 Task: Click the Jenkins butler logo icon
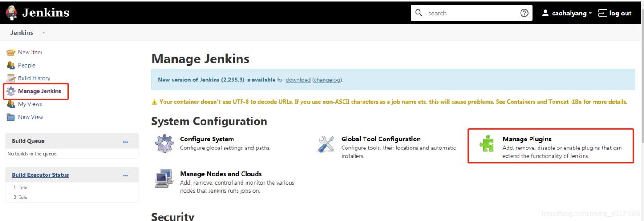pyautogui.click(x=9, y=12)
